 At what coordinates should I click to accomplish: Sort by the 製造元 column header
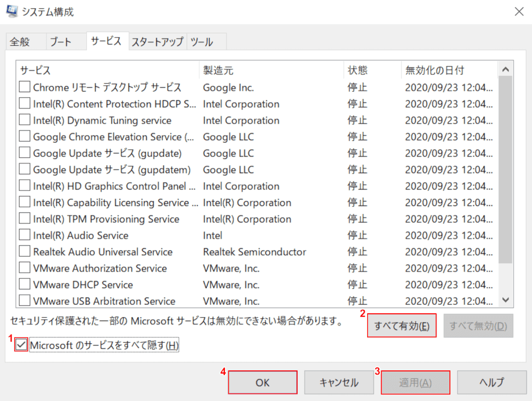(x=272, y=70)
